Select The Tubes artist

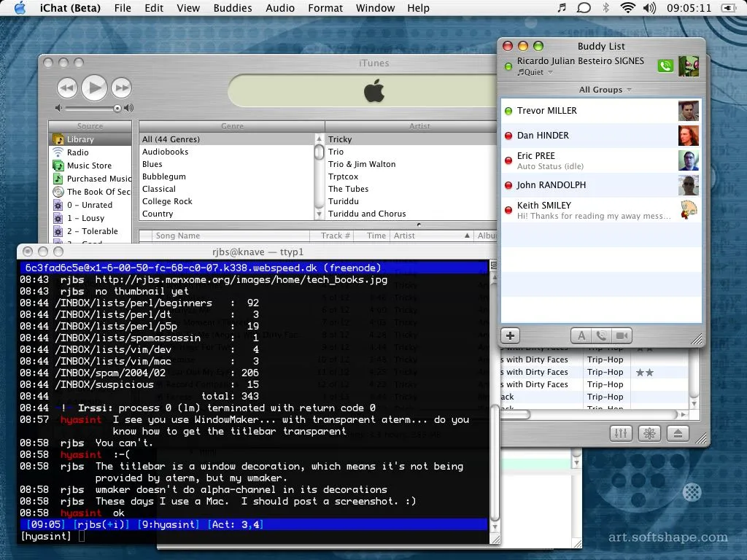411,189
